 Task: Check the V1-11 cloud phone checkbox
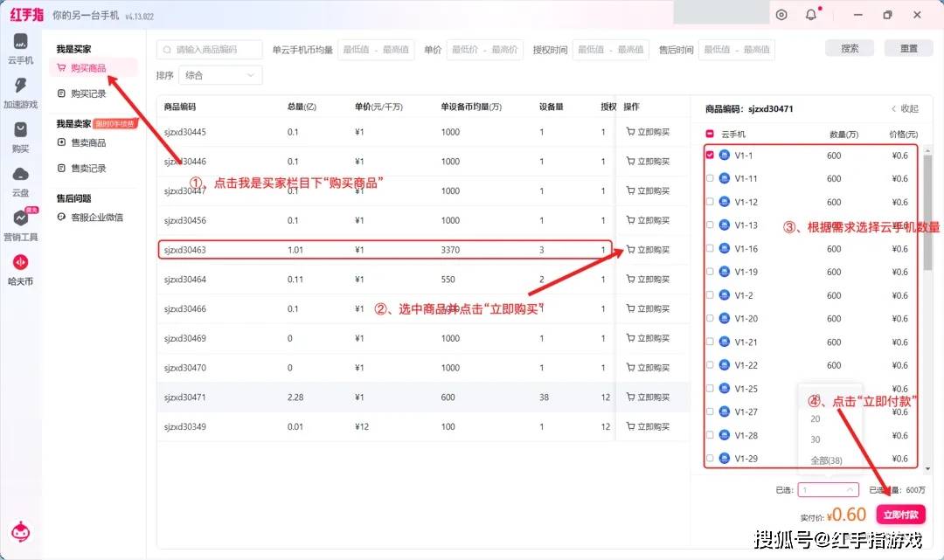pyautogui.click(x=710, y=178)
